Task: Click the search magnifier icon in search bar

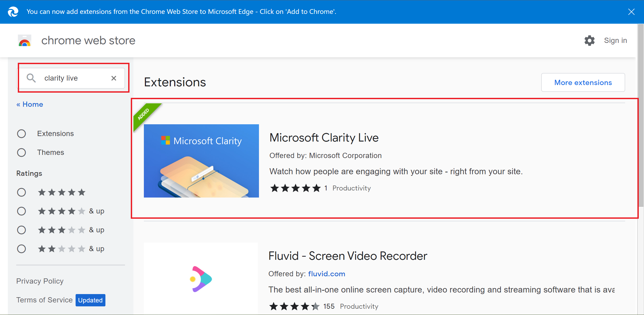Action: [x=31, y=78]
